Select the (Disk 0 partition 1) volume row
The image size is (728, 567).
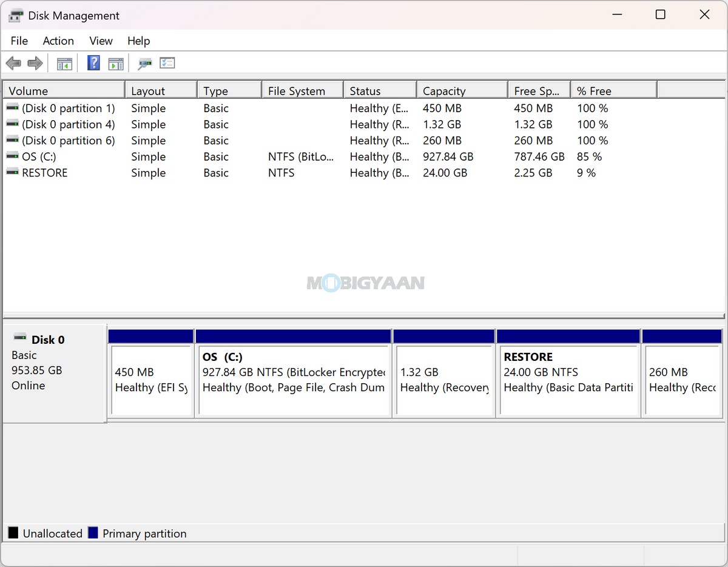coord(364,108)
